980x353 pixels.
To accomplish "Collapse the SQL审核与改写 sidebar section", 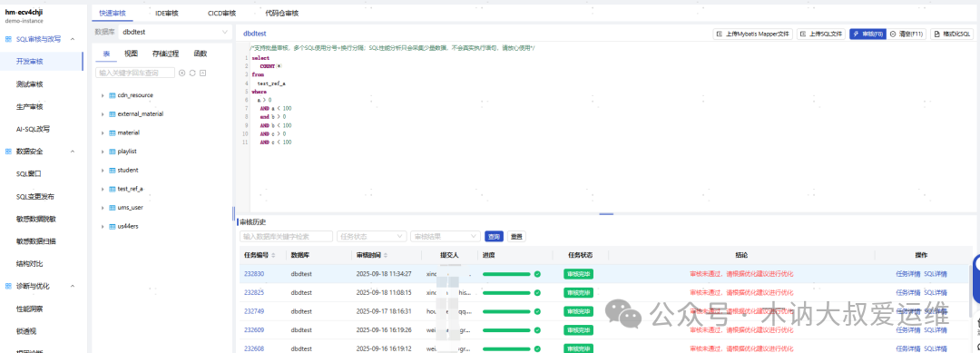I will pos(73,39).
